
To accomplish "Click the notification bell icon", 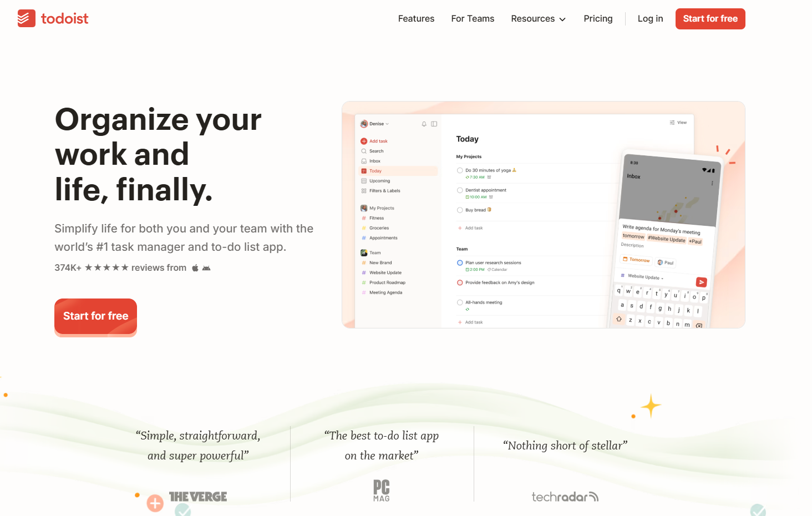I will [x=424, y=124].
